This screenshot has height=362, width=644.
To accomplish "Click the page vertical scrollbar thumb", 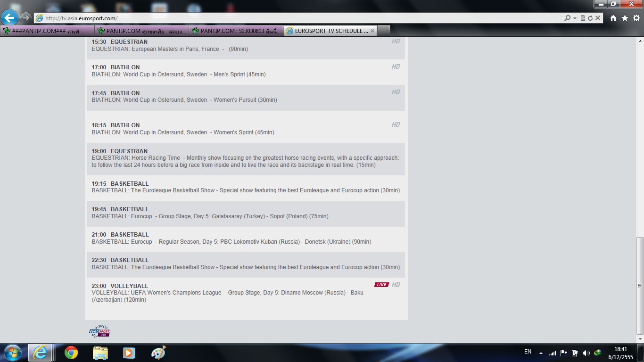I will tap(640, 286).
